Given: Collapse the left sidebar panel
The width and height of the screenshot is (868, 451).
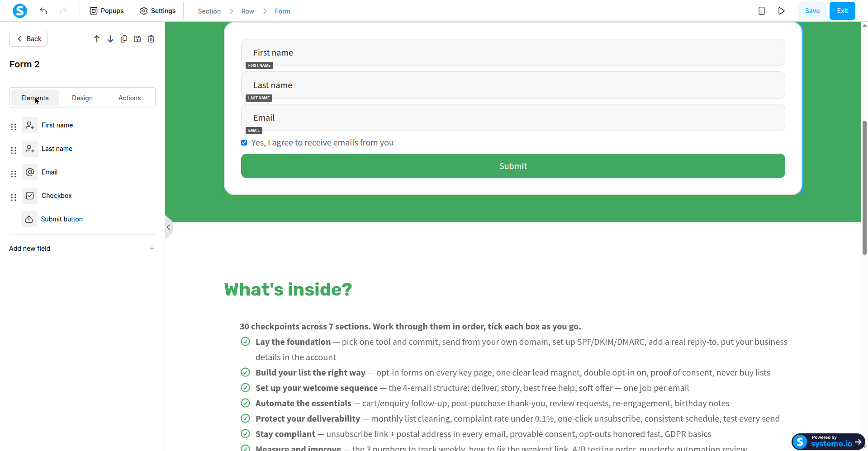Looking at the screenshot, I should tap(168, 227).
